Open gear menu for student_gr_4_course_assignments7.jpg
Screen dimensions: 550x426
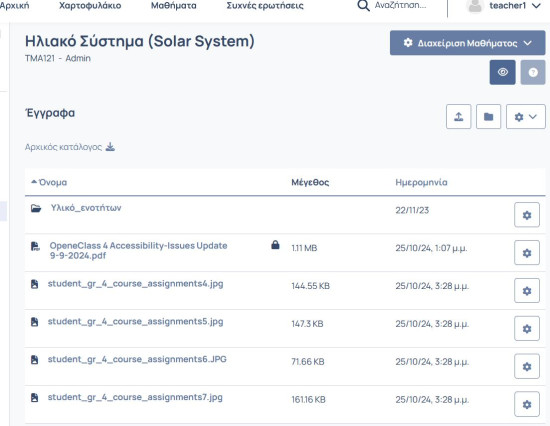click(x=527, y=404)
